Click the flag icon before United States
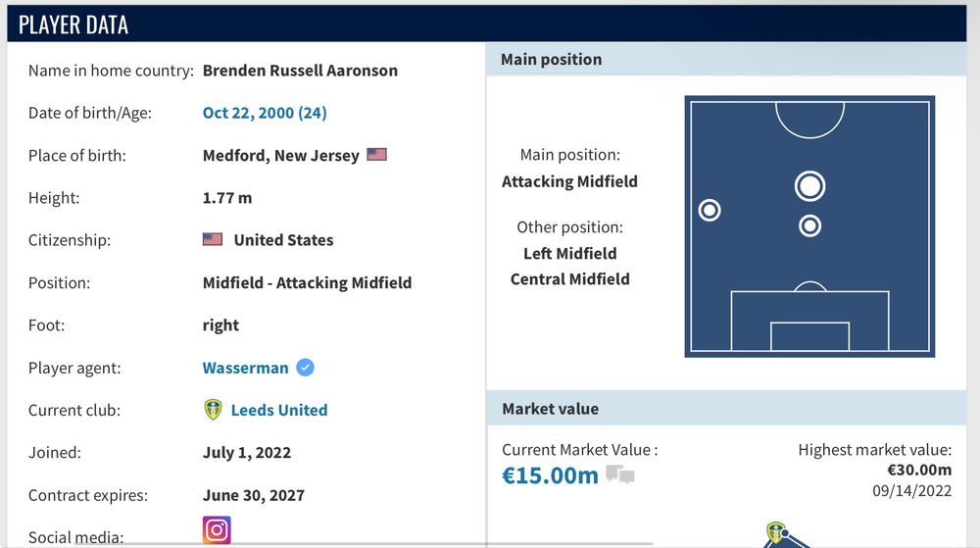Image resolution: width=980 pixels, height=548 pixels. click(213, 239)
